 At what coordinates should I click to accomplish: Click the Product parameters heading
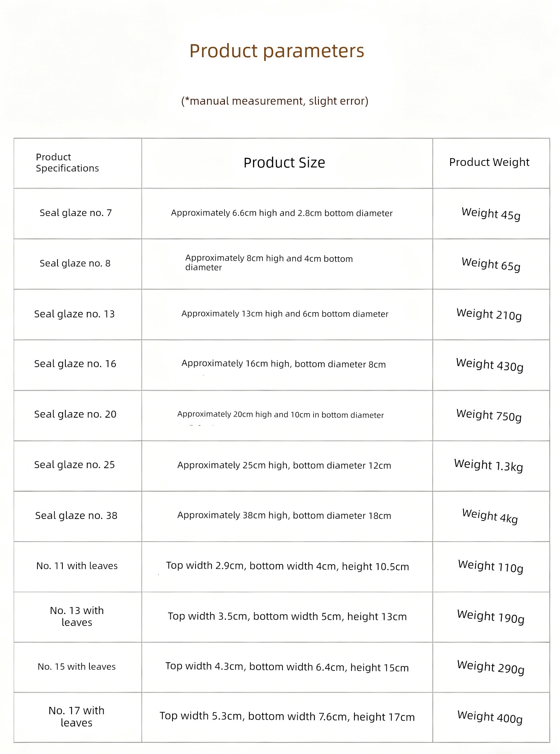[x=277, y=51]
